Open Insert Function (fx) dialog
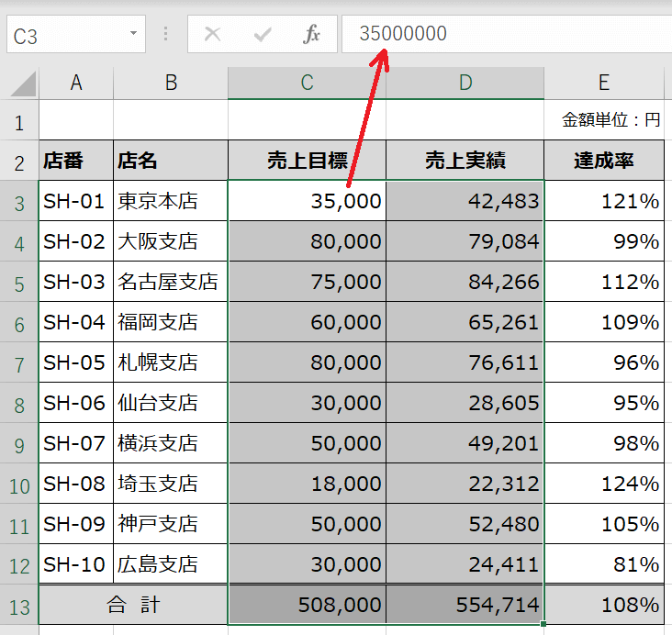The width and height of the screenshot is (672, 635). [312, 35]
